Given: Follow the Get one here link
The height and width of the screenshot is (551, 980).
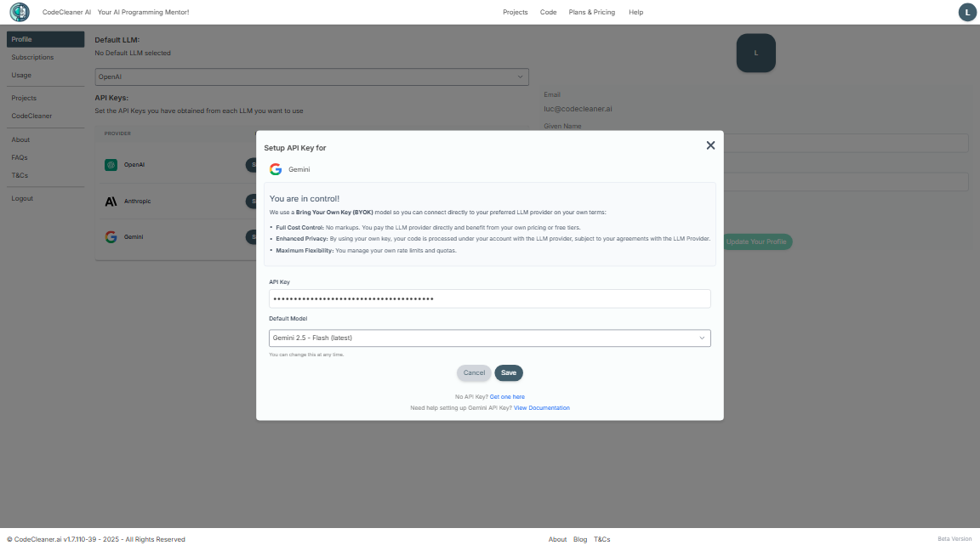Looking at the screenshot, I should 507,397.
